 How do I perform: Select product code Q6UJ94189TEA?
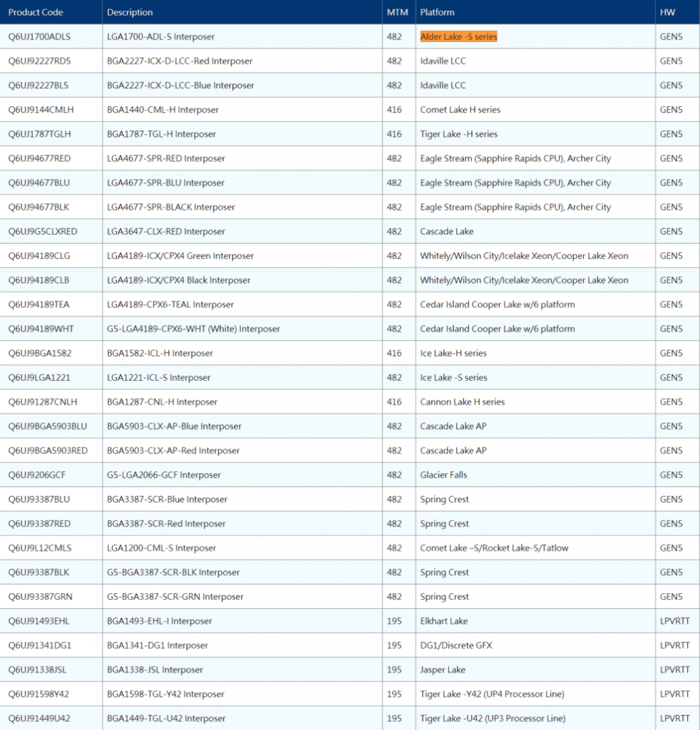pos(39,304)
